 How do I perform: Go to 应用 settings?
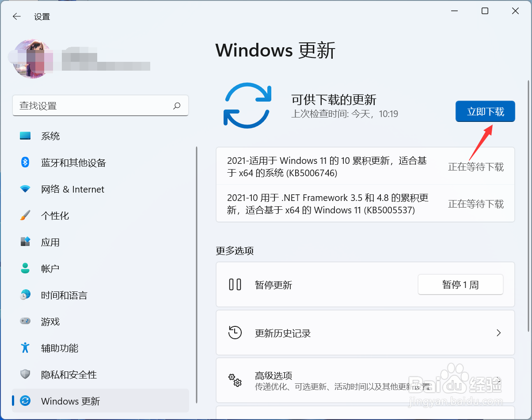click(100, 242)
